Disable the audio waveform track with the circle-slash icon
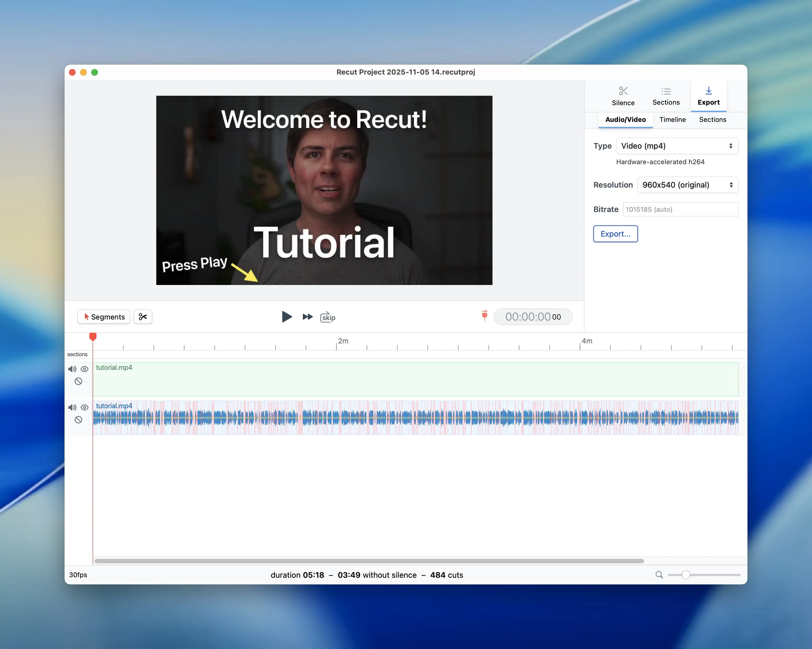This screenshot has height=649, width=812. click(x=78, y=420)
